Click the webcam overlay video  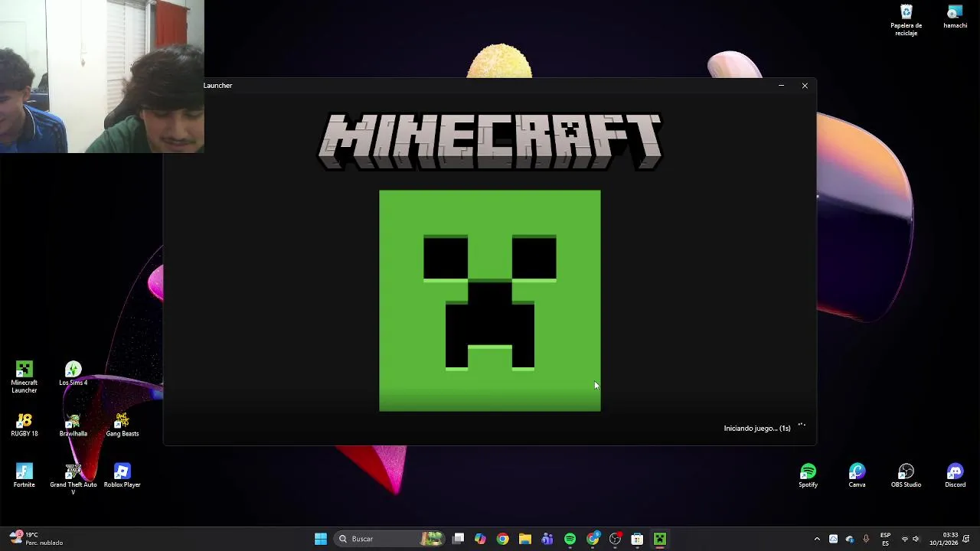pyautogui.click(x=102, y=77)
